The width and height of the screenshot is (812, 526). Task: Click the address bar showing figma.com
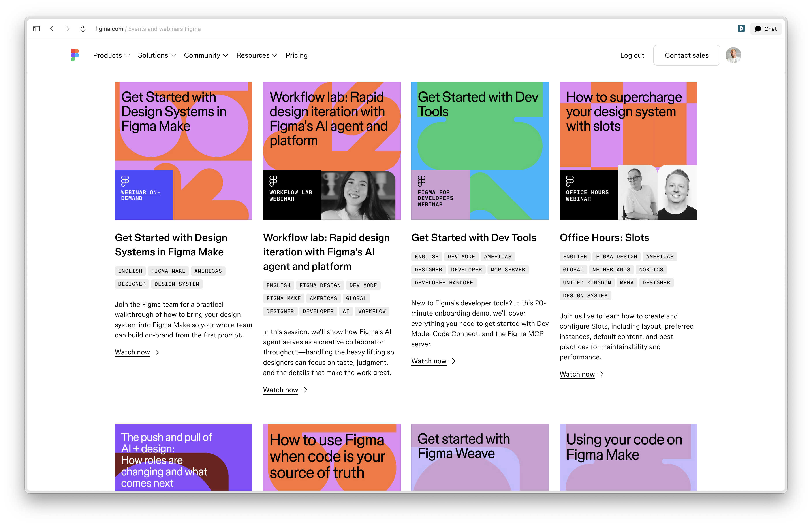pos(148,29)
